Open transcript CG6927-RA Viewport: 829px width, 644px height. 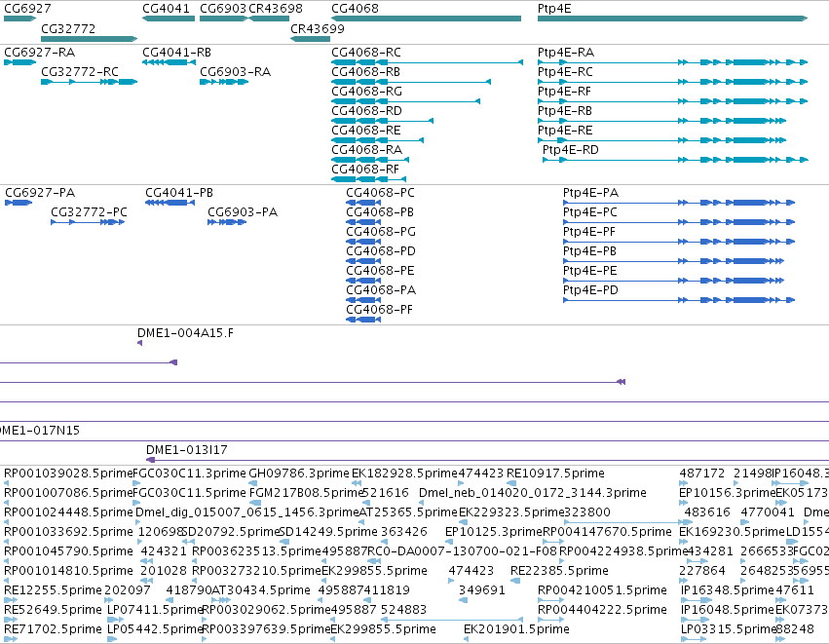pyautogui.click(x=20, y=62)
